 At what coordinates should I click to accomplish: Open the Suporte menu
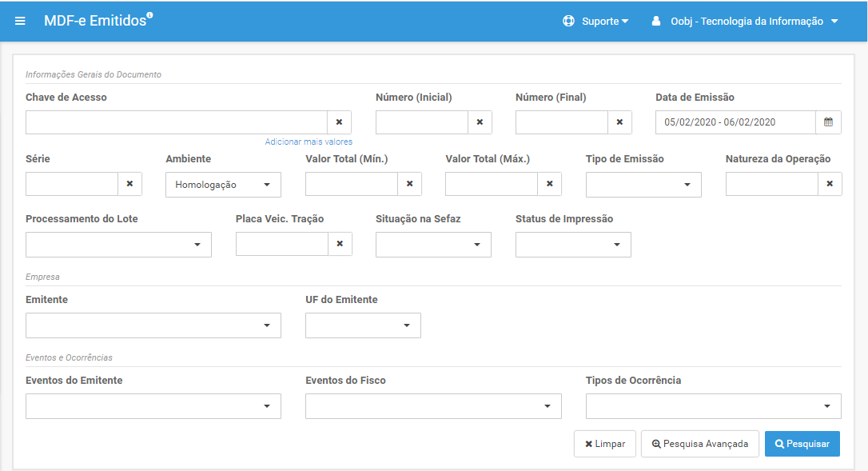click(x=595, y=21)
